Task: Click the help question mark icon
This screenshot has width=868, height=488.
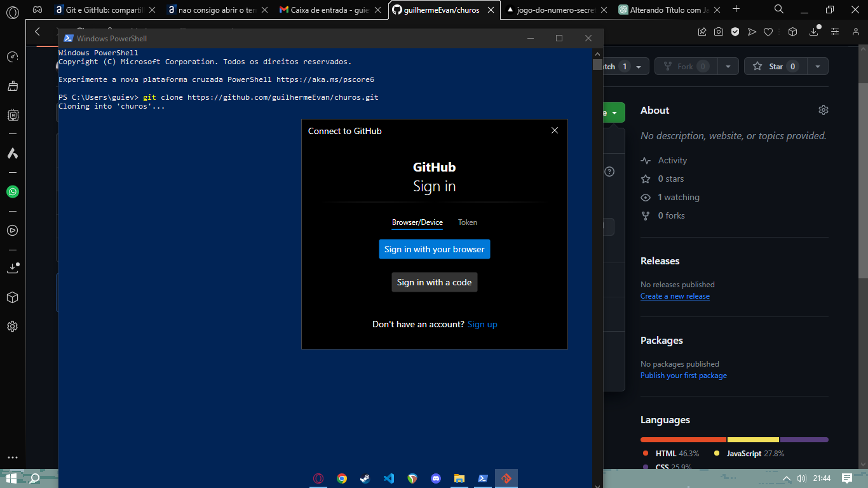Action: pos(609,172)
